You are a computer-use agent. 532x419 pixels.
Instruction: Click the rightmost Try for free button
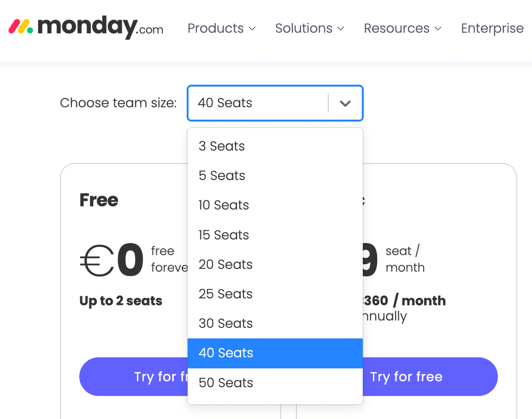406,376
